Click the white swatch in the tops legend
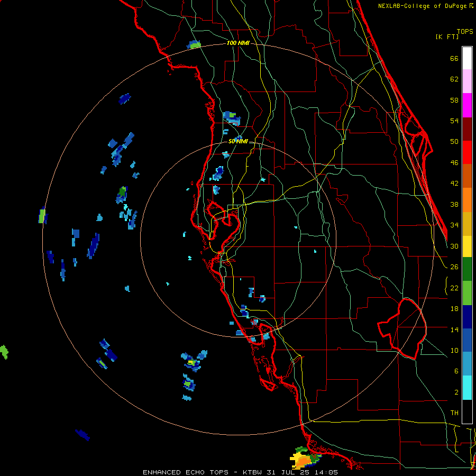Image resolution: width=476 pixels, height=476 pixels. (467, 58)
